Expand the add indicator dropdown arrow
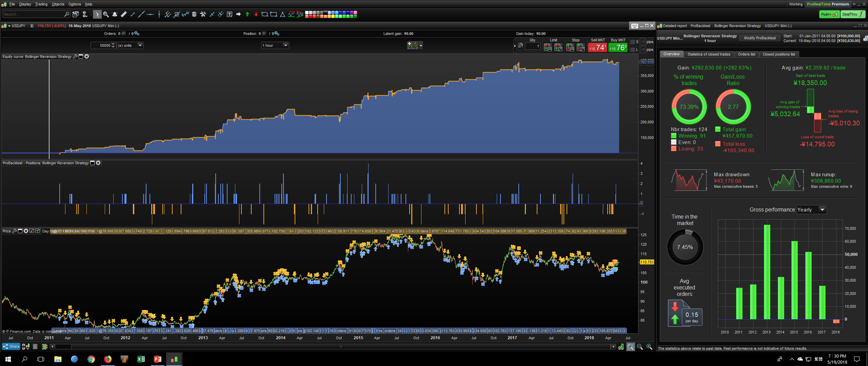This screenshot has width=868, height=366. (x=421, y=46)
